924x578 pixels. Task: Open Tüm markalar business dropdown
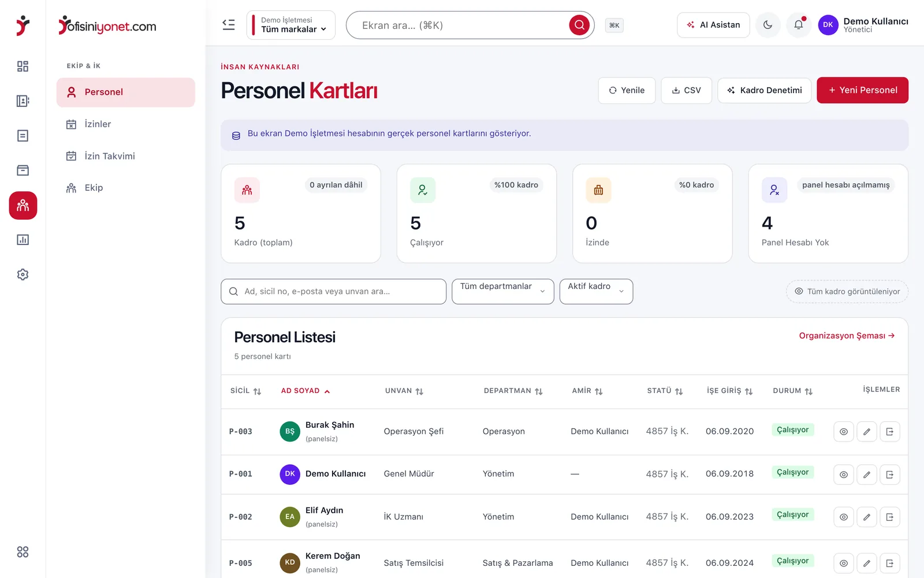click(291, 25)
